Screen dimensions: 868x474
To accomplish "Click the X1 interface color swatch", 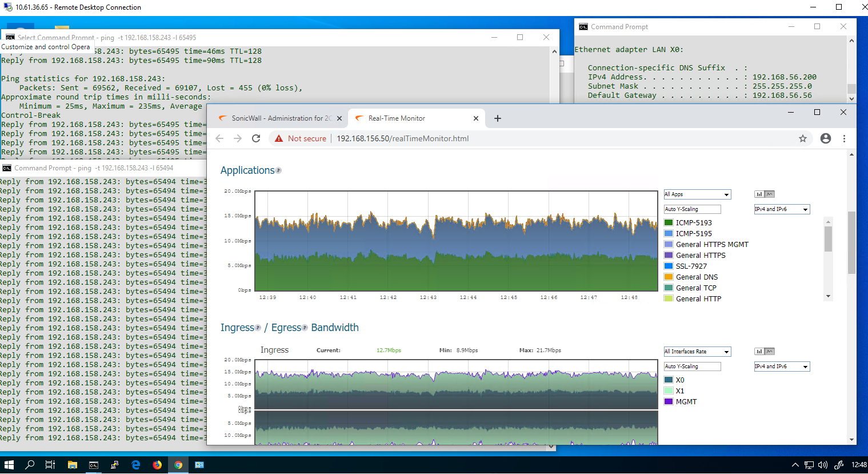I will point(669,391).
